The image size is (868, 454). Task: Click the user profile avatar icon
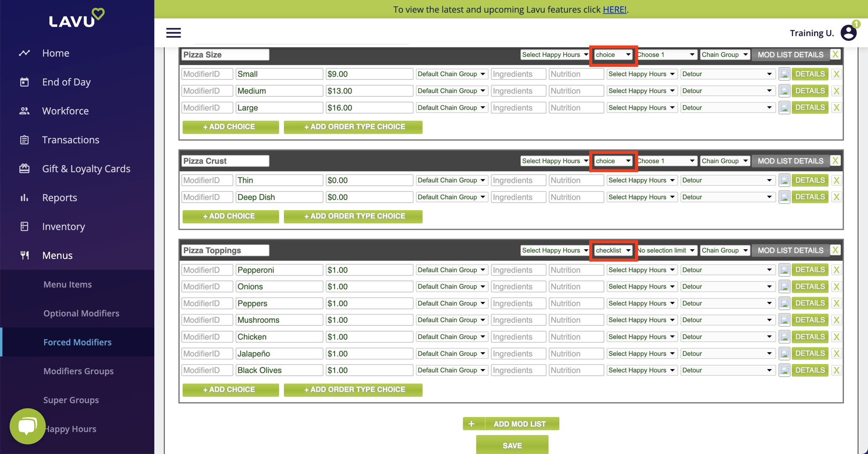point(848,33)
